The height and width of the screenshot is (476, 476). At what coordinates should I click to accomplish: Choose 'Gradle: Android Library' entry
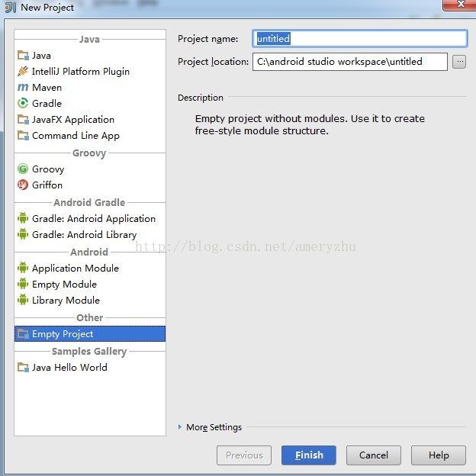pos(85,235)
